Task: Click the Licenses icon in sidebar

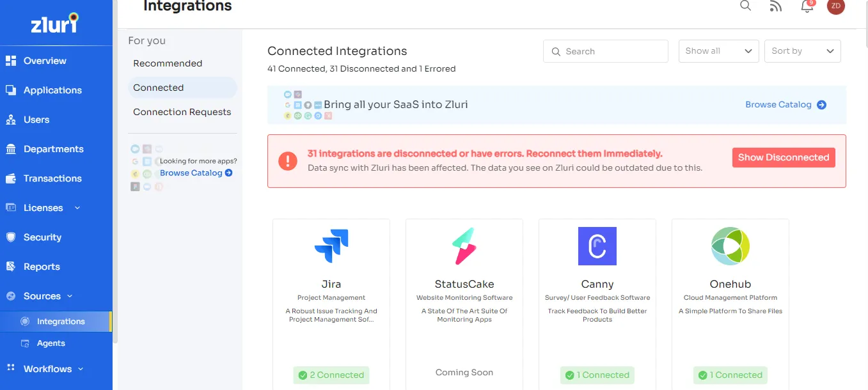Action: 11,208
